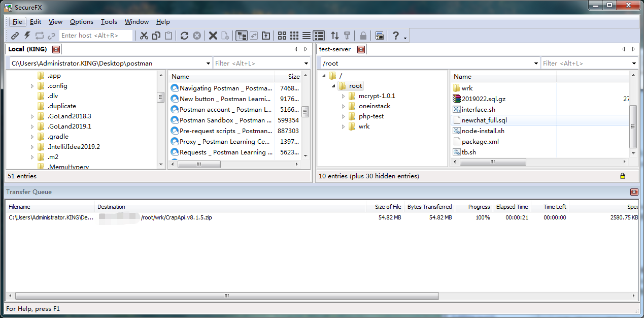This screenshot has width=644, height=318.
Task: Open the Help menu
Action: [x=163, y=22]
